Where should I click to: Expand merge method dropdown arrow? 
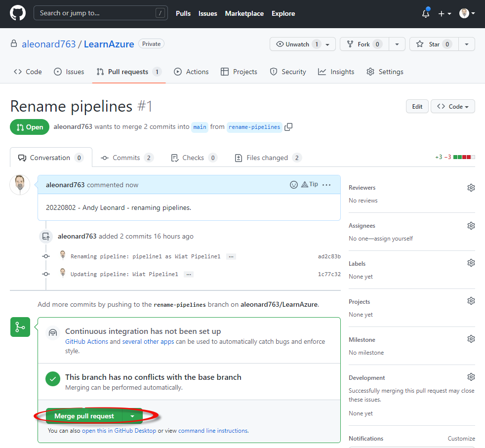point(132,416)
